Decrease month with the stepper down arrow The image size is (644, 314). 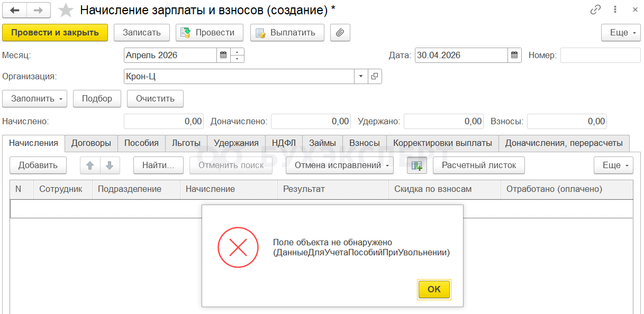(x=237, y=59)
